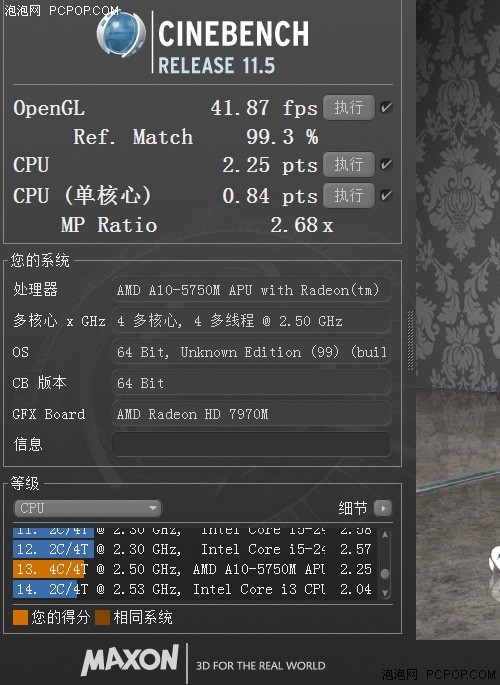
Task: Run the CPU benchmark with its 执行 button
Action: pos(348,165)
